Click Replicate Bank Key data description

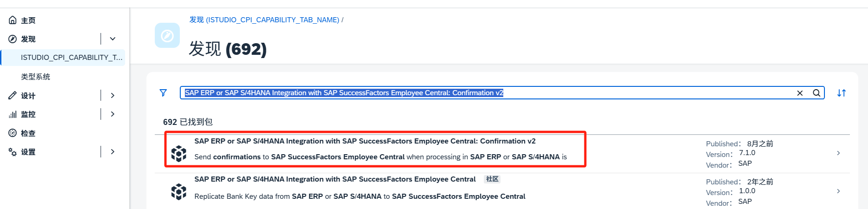(x=360, y=196)
